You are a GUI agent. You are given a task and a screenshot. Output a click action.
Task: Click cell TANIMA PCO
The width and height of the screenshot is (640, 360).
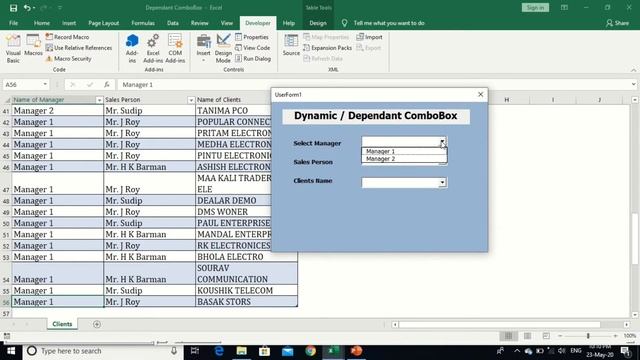pyautogui.click(x=233, y=111)
